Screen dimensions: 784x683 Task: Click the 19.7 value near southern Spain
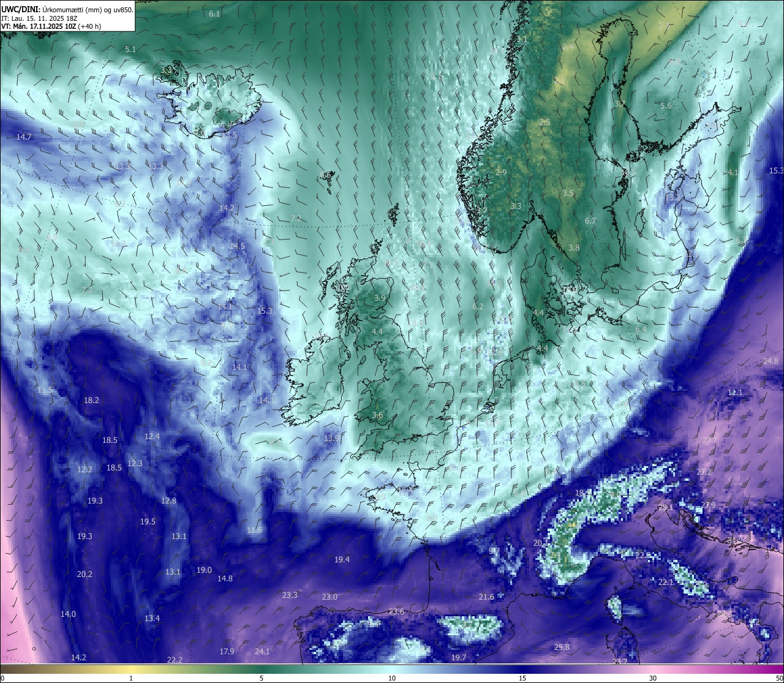(459, 657)
